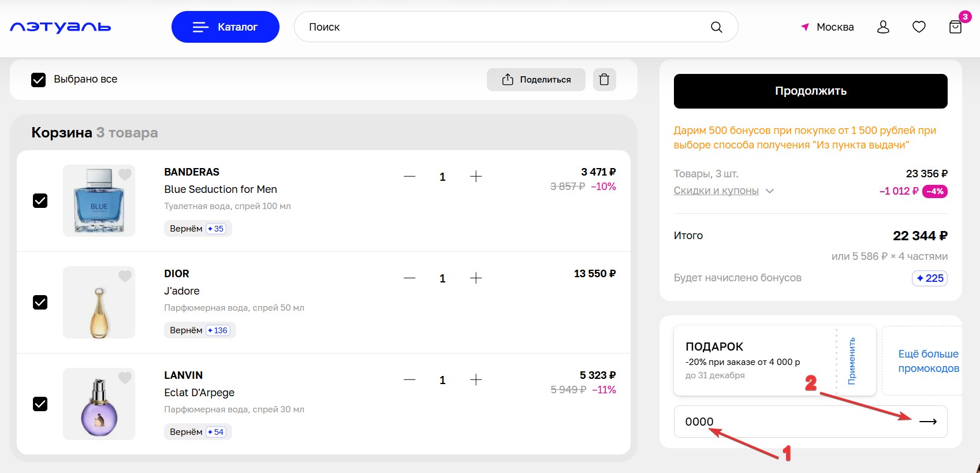980x473 pixels.
Task: Click the search magnifier icon
Action: (x=716, y=27)
